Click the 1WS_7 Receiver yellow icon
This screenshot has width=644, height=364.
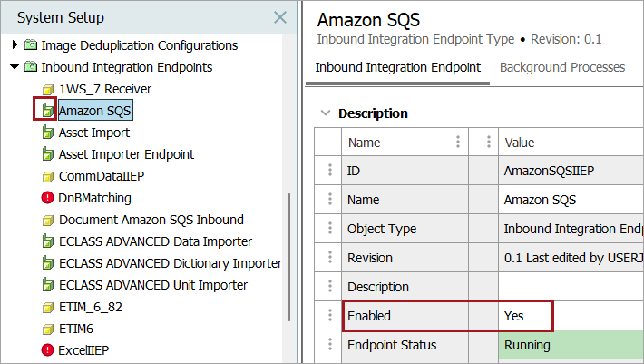47,89
